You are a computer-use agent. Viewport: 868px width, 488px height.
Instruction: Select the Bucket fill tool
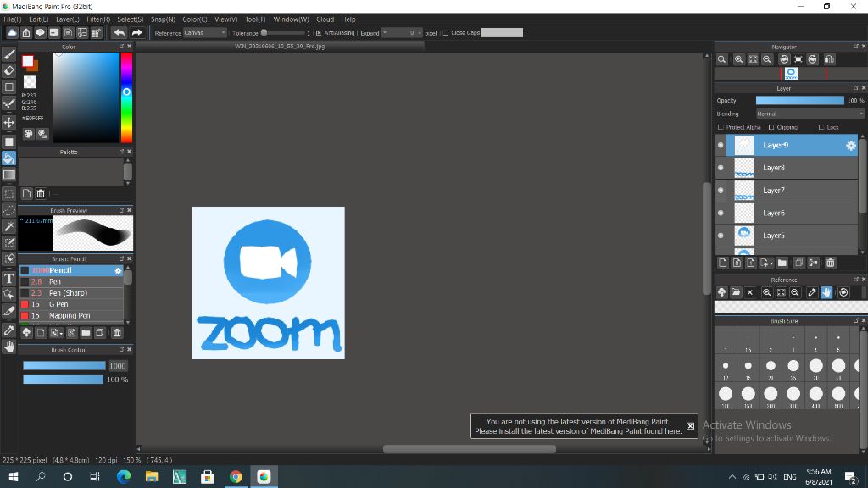click(8, 158)
